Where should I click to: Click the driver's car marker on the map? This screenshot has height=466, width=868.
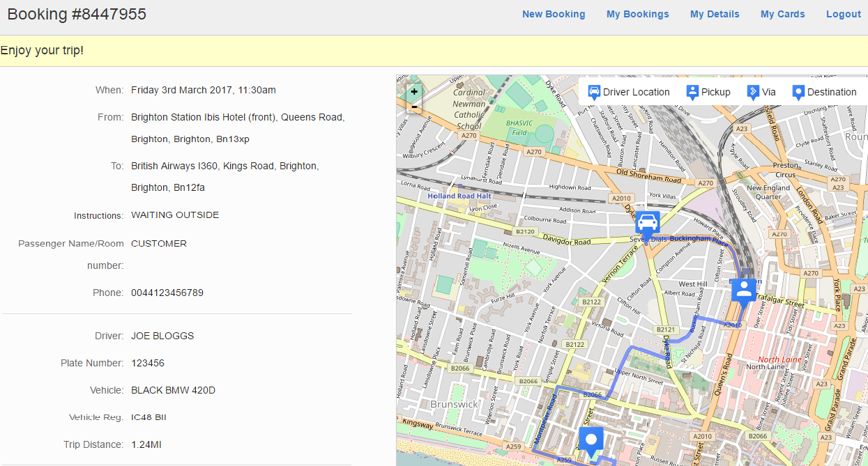point(647,223)
